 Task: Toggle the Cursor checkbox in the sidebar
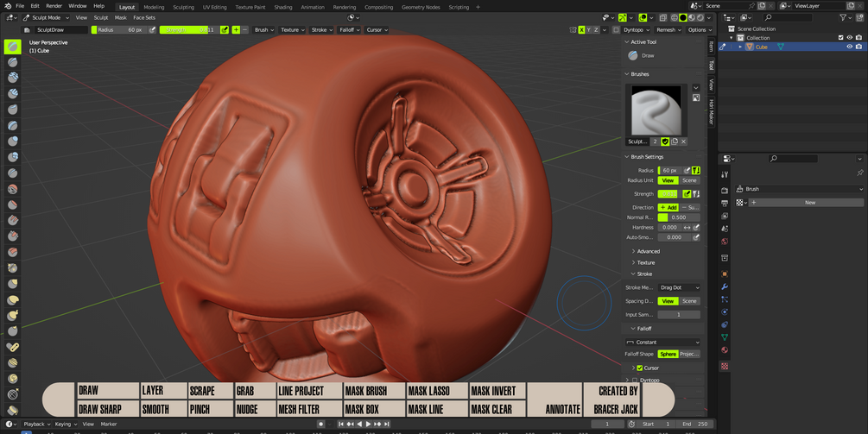click(640, 368)
